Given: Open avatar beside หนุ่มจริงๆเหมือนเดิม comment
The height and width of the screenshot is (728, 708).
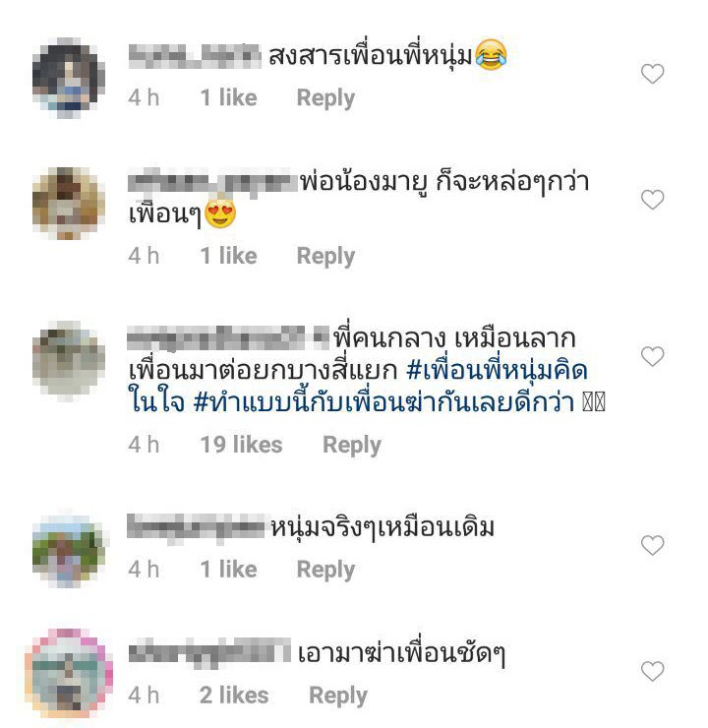Looking at the screenshot, I should click(x=69, y=550).
